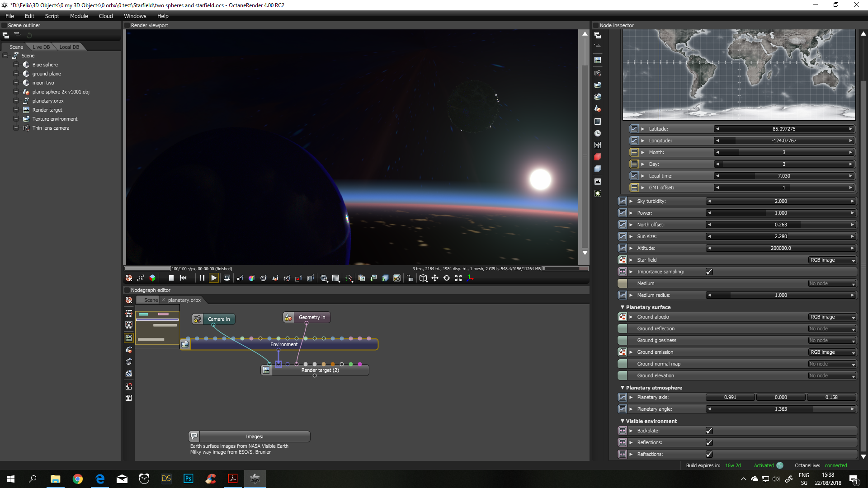
Task: Select the Geometry in node
Action: pyautogui.click(x=311, y=317)
